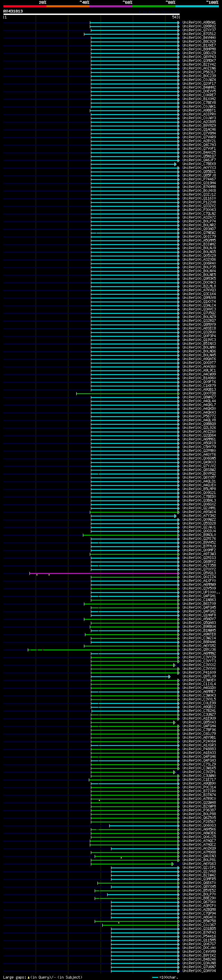Select the UniRef100_C7B2H1 label
This screenshot has width=222, height=980.
(199, 711)
